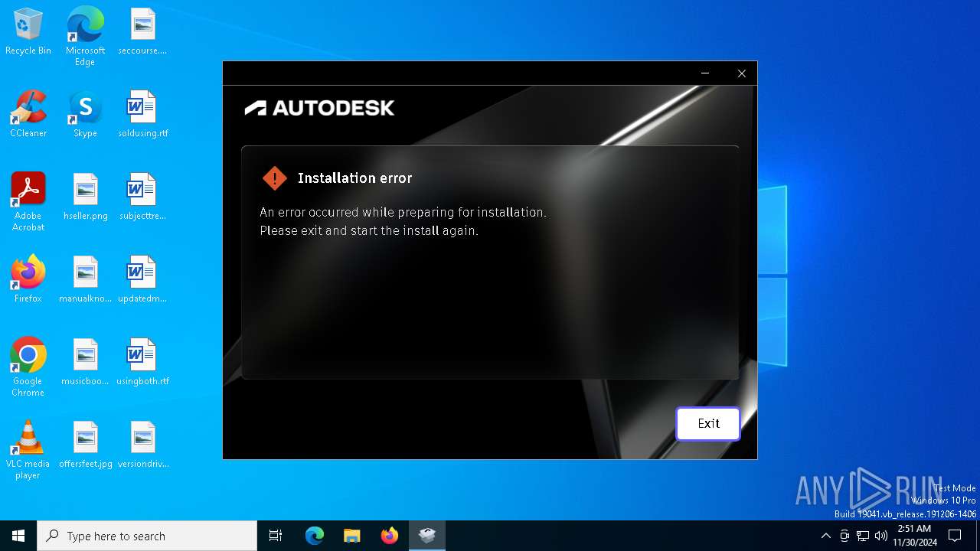Click the Meet Now tray icon
This screenshot has width=980, height=551.
(x=844, y=536)
